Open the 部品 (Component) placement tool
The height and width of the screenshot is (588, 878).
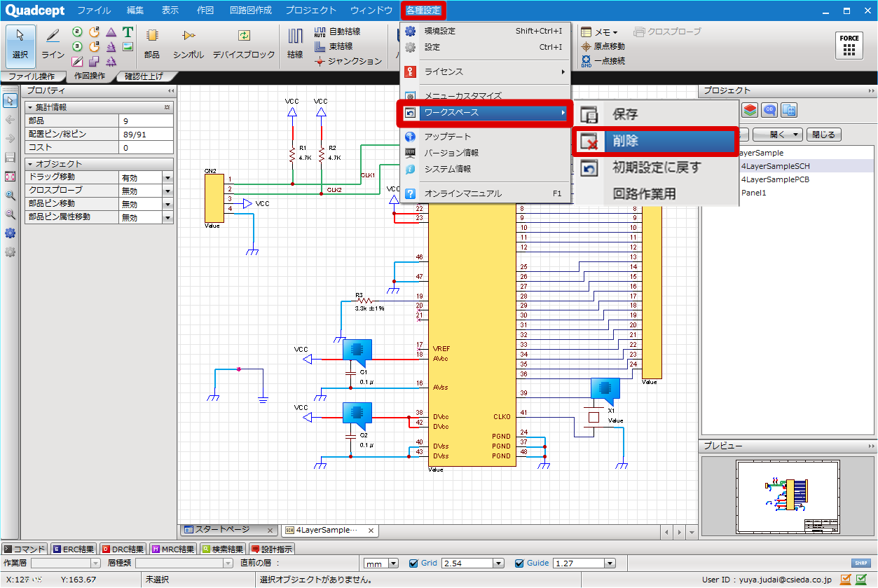[x=151, y=44]
